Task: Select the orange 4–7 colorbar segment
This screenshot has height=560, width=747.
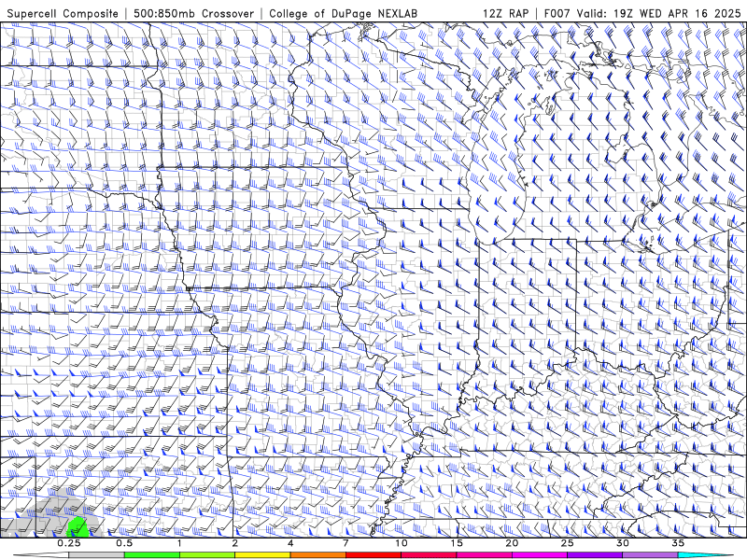Action: (317, 555)
